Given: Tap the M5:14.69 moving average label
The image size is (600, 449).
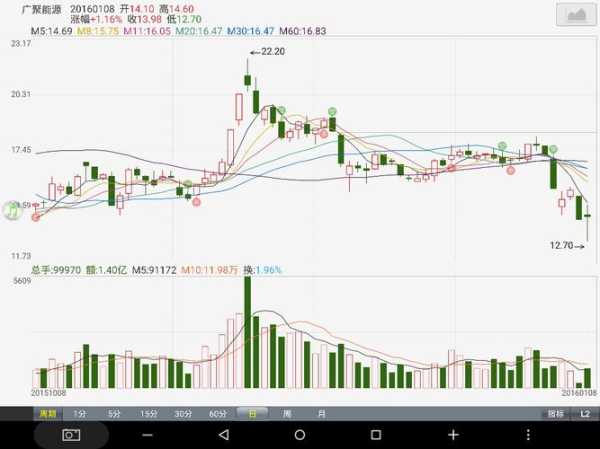Looking at the screenshot, I should click(x=51, y=31).
